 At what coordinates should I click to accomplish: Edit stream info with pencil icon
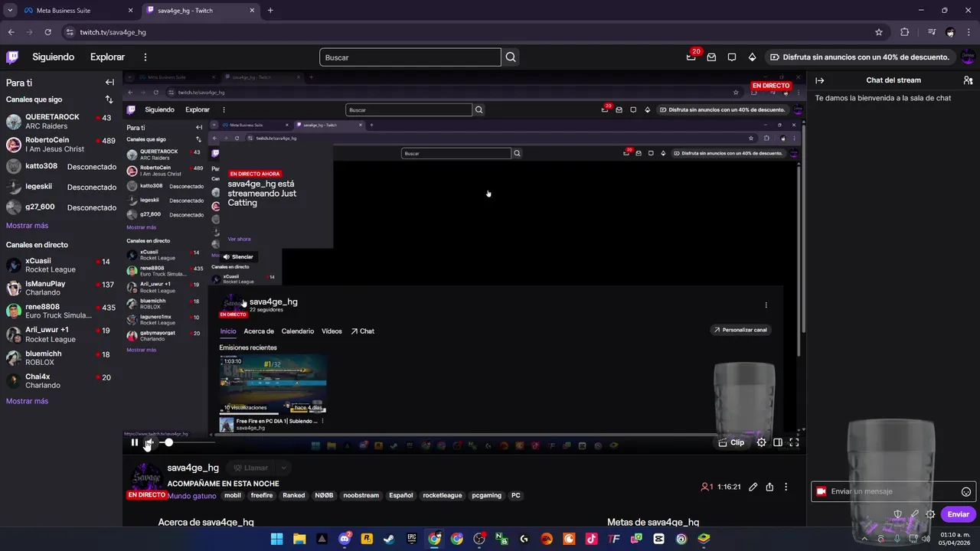(x=753, y=487)
